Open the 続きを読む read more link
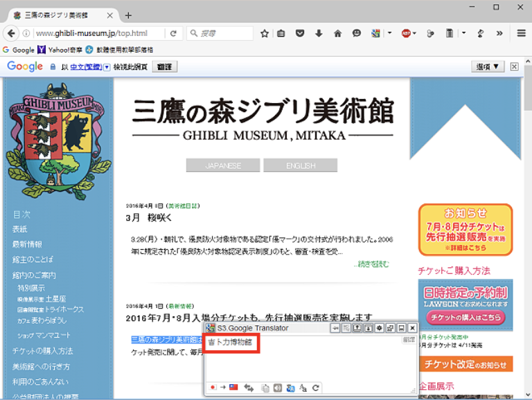 pyautogui.click(x=371, y=264)
